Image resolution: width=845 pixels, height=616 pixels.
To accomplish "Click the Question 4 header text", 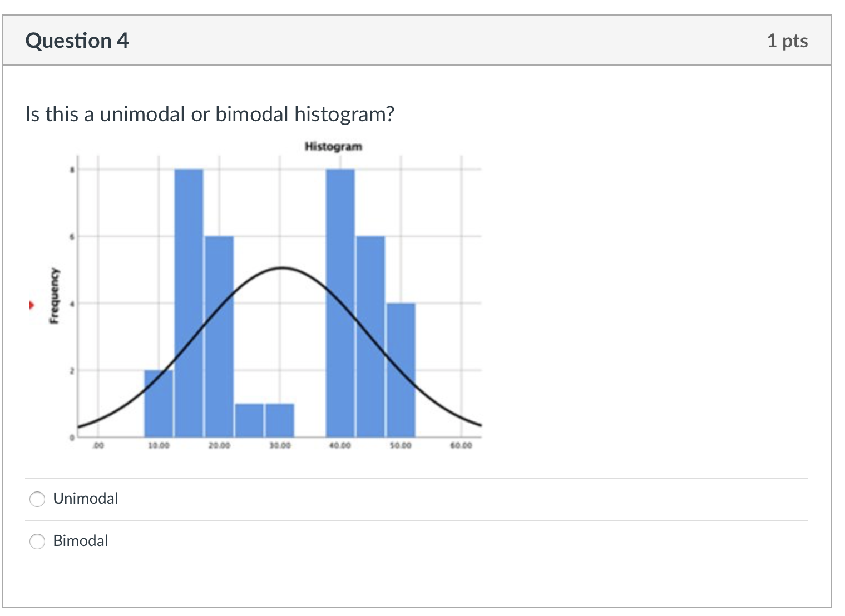I will point(77,40).
